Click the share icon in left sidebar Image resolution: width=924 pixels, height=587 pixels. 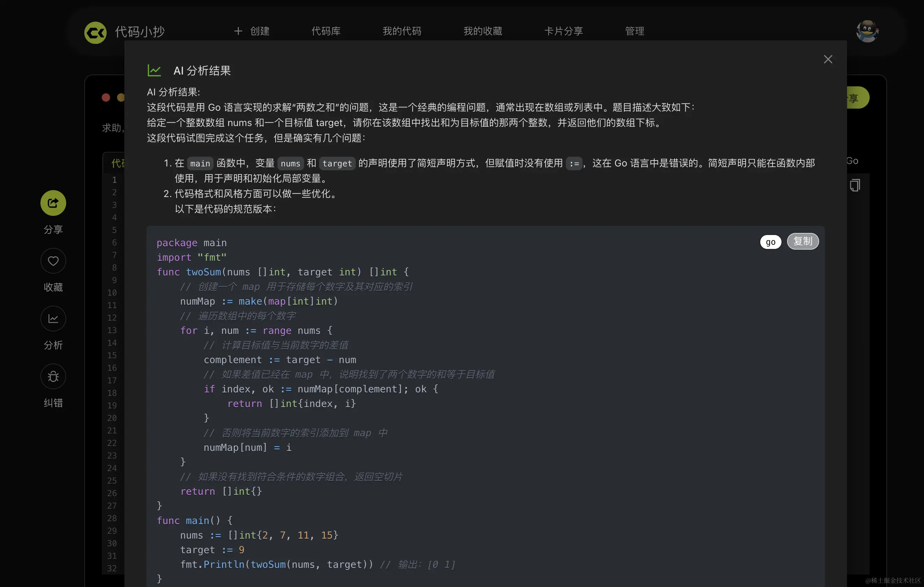53,203
